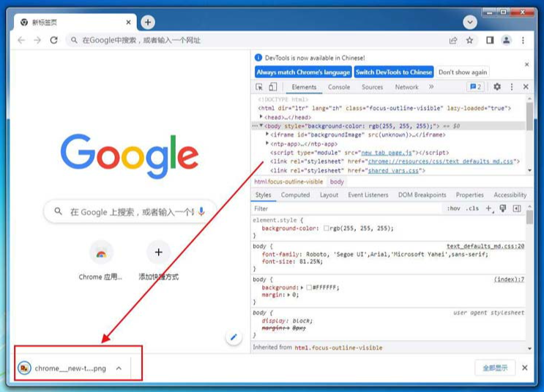This screenshot has width=544, height=392.
Task: Open the issues counter showing 2
Action: click(476, 87)
